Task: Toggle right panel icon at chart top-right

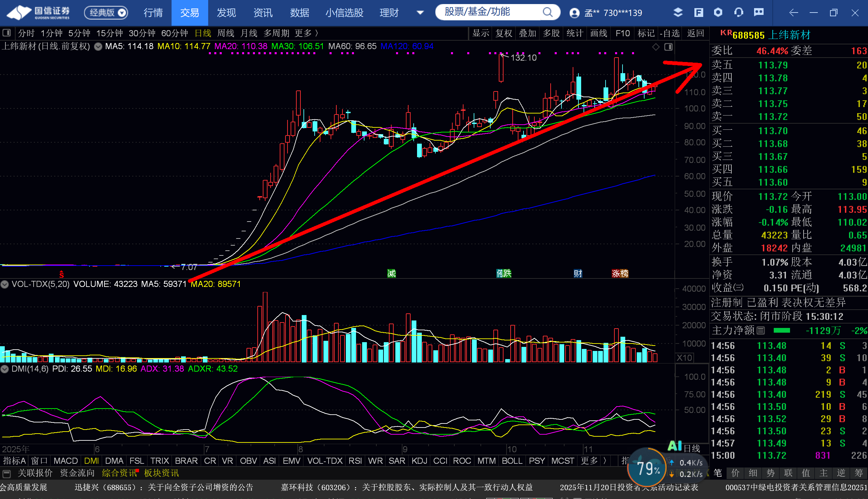Action: (x=668, y=47)
